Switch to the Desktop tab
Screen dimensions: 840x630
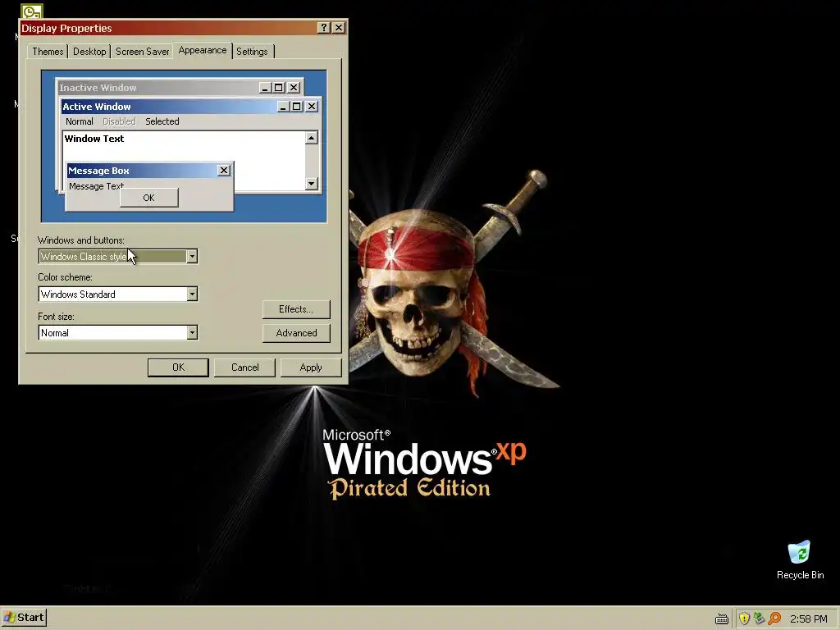89,52
